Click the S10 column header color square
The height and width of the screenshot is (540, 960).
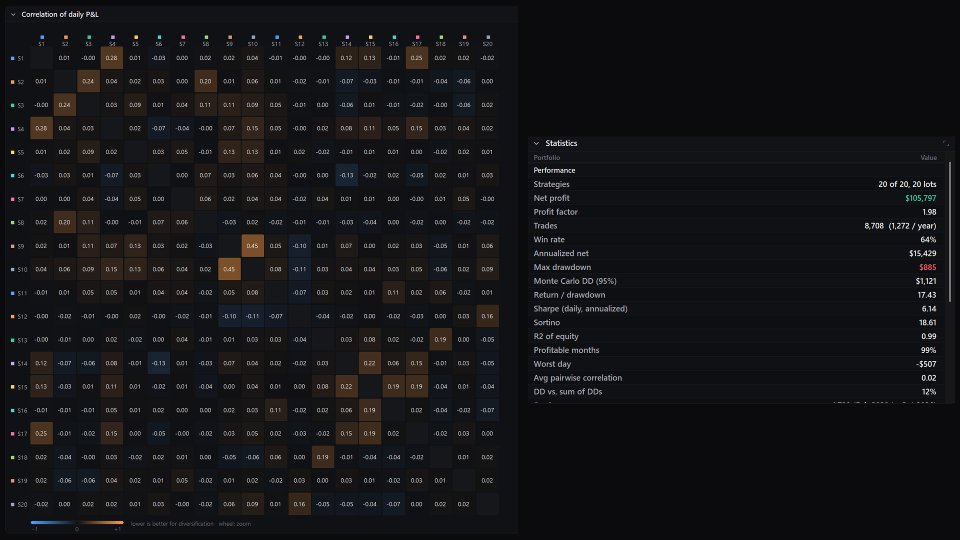click(x=253, y=37)
